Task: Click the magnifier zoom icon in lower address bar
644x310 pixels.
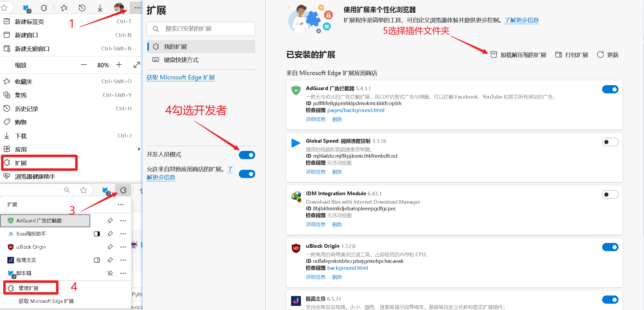Action: (x=67, y=190)
